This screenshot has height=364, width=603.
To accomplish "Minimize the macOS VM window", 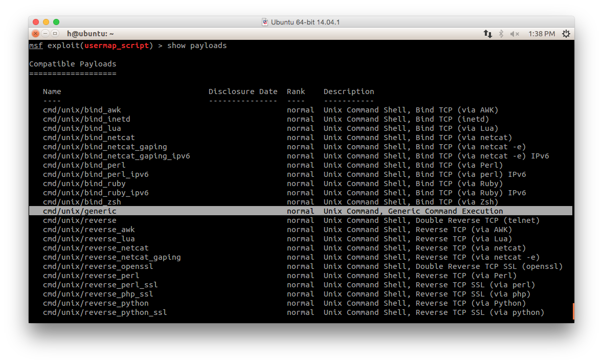I will pyautogui.click(x=46, y=22).
